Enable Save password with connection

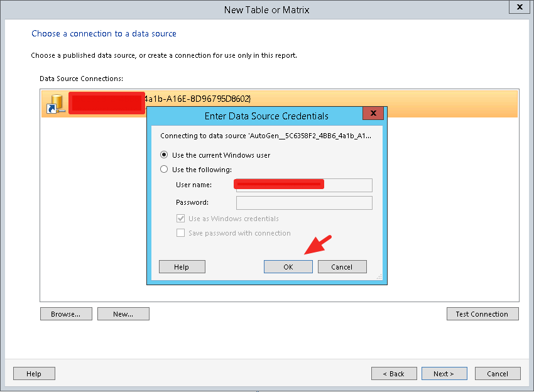pos(181,233)
